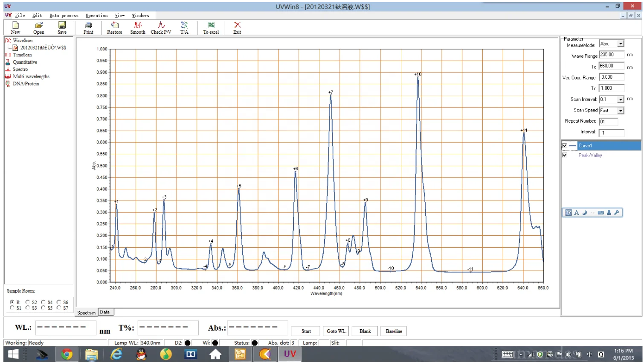Launch Google Chrome from the taskbar
The height and width of the screenshot is (363, 644).
(x=67, y=354)
